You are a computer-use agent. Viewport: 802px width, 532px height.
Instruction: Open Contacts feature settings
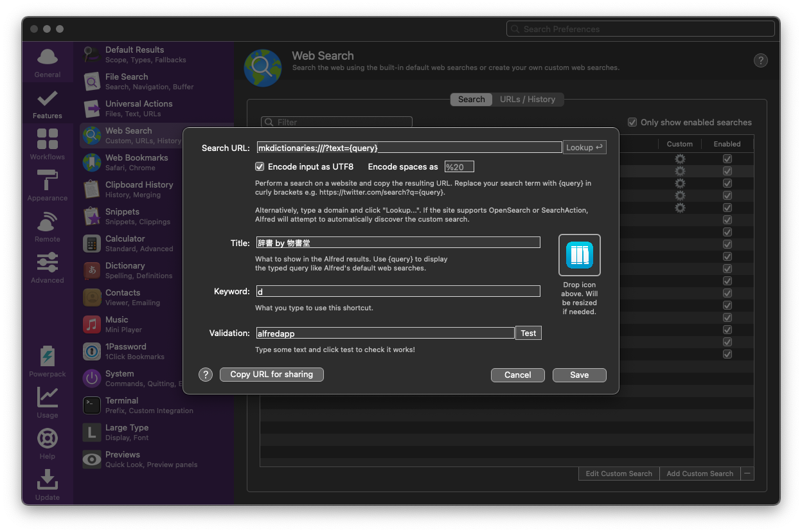point(131,297)
